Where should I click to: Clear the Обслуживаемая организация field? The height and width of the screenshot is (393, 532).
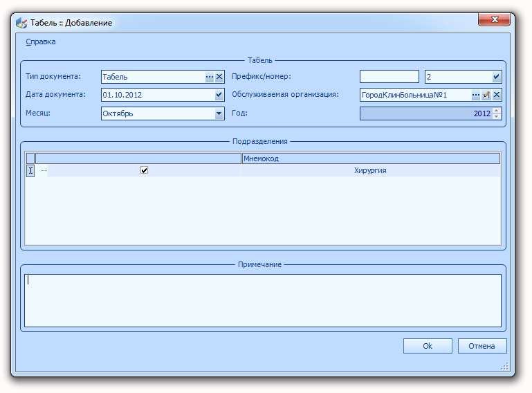click(x=497, y=95)
